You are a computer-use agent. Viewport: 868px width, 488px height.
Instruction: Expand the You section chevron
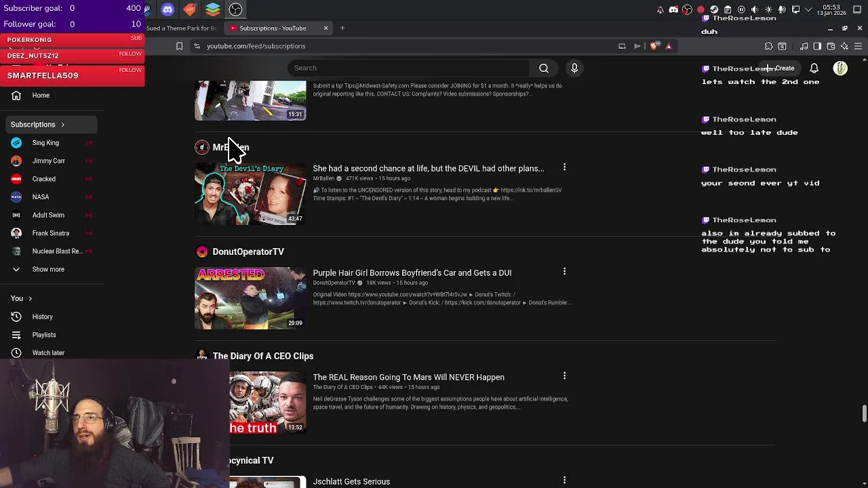coord(30,299)
